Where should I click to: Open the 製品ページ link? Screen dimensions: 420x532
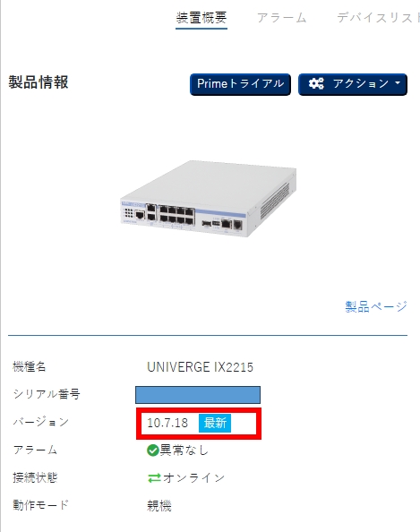(x=376, y=306)
